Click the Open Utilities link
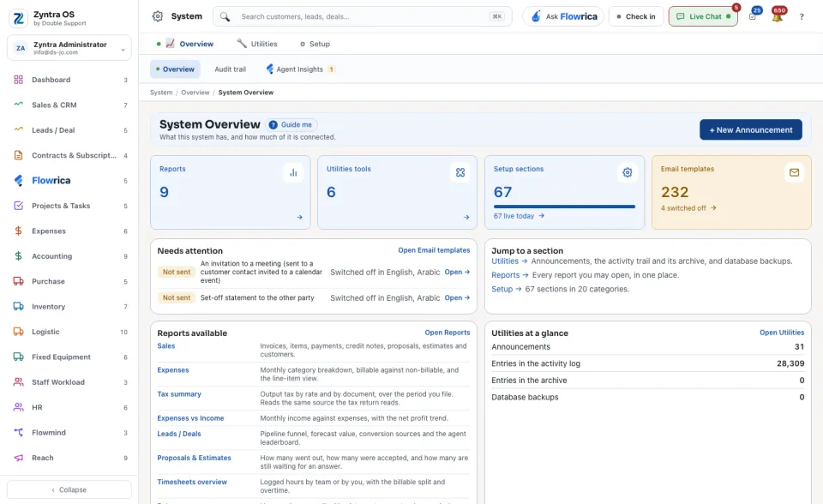 tap(782, 333)
